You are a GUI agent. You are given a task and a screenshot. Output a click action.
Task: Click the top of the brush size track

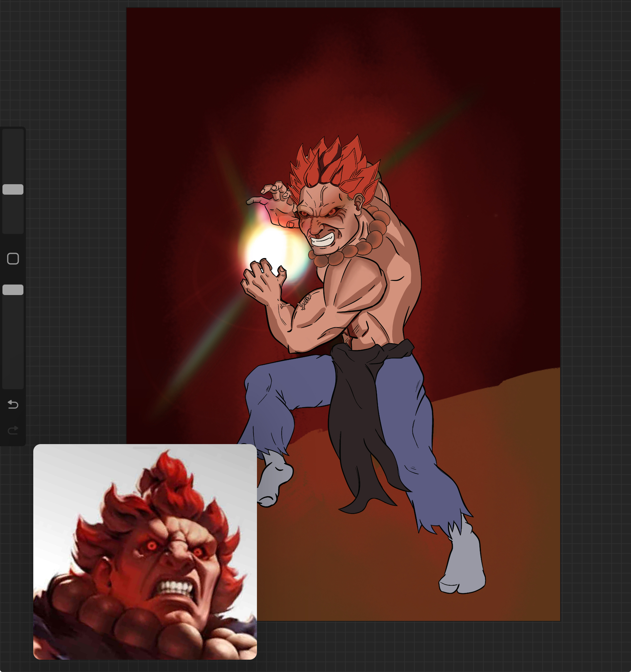13,135
